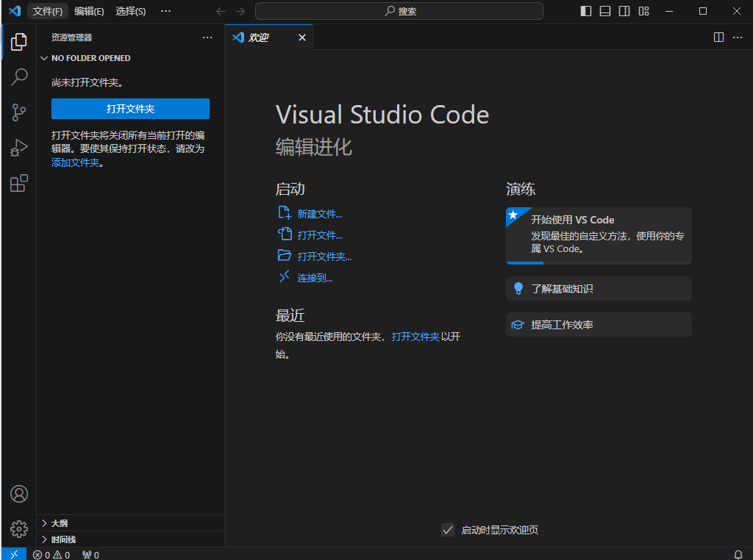Open the Extensions view
The width and height of the screenshot is (753, 560).
point(18,183)
